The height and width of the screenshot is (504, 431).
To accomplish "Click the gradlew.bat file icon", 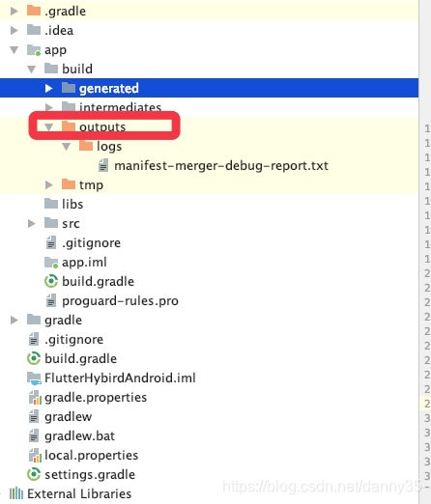I will coord(34,435).
